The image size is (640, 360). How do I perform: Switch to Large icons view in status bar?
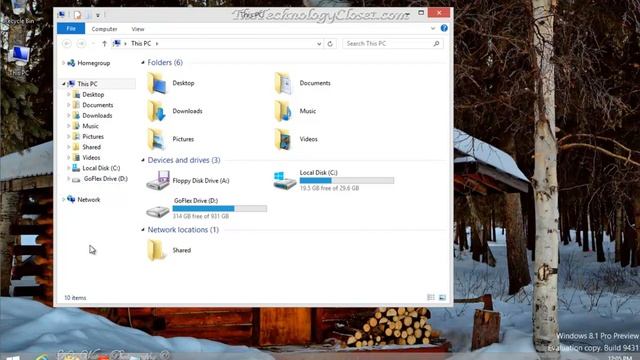coord(442,298)
